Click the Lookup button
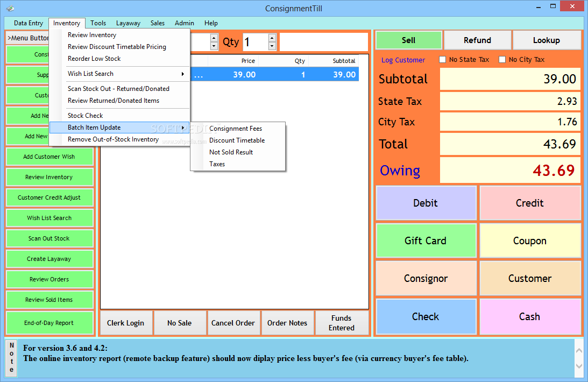Screen dimensions: 588x382 [547, 40]
